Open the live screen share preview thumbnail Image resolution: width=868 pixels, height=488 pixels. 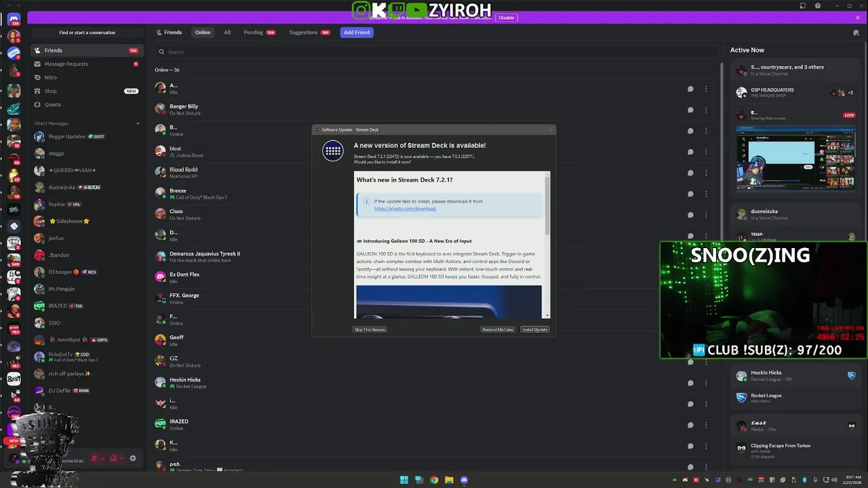[x=796, y=159]
